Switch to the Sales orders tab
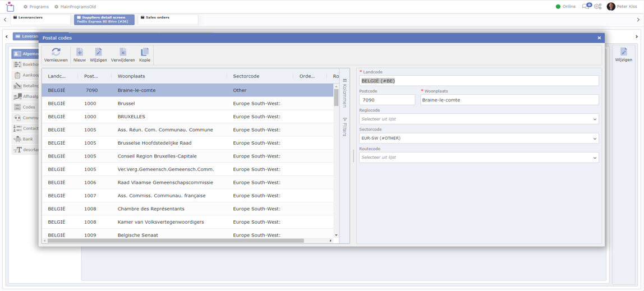This screenshot has height=291, width=644. coord(168,19)
